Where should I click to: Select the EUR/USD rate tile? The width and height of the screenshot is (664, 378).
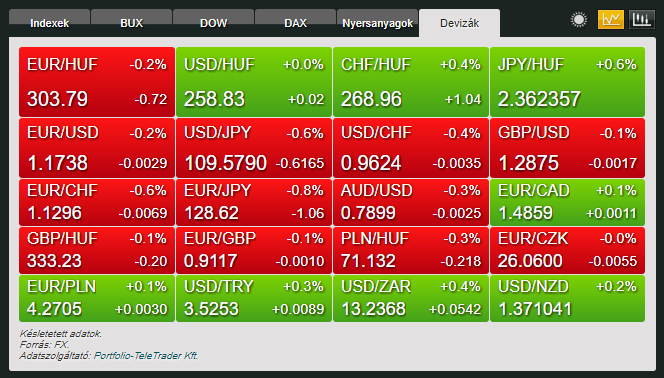[x=97, y=148]
